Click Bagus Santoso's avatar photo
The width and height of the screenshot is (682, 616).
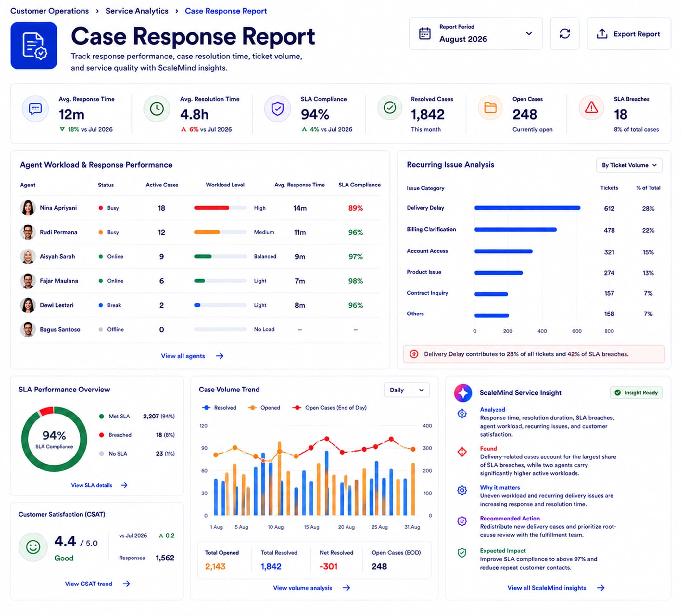pyautogui.click(x=28, y=330)
